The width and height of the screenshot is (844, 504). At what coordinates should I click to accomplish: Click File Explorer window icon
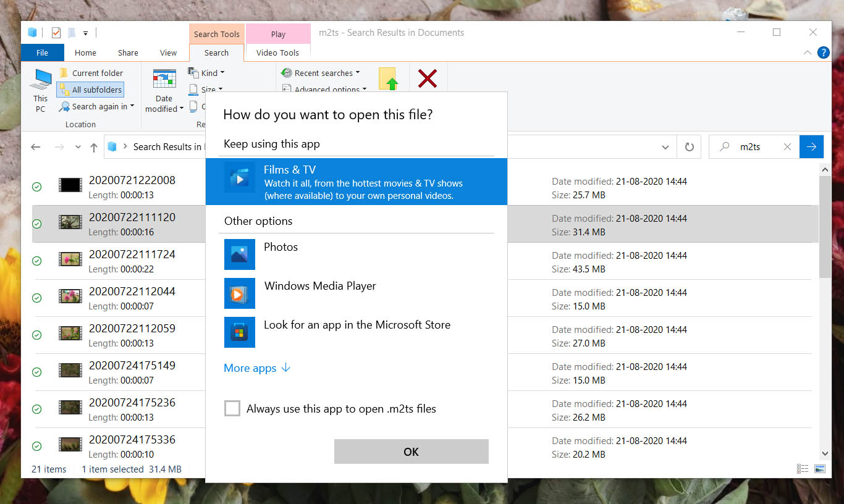point(33,33)
